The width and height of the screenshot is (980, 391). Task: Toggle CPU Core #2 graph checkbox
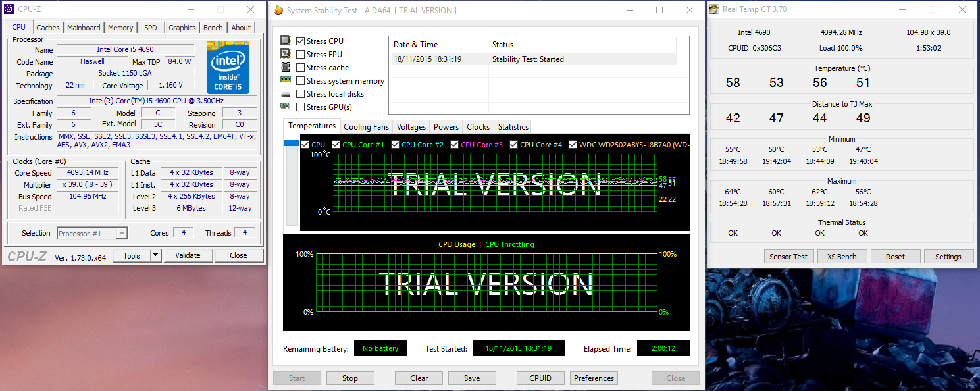396,144
